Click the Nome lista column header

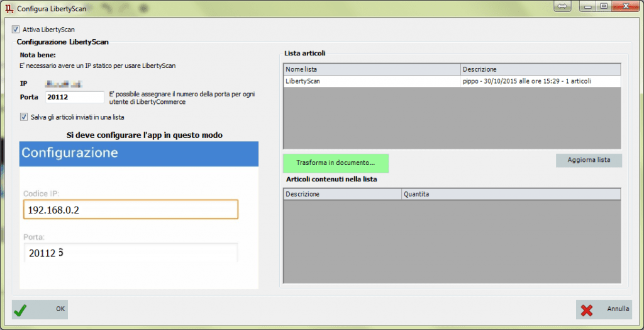(x=372, y=69)
